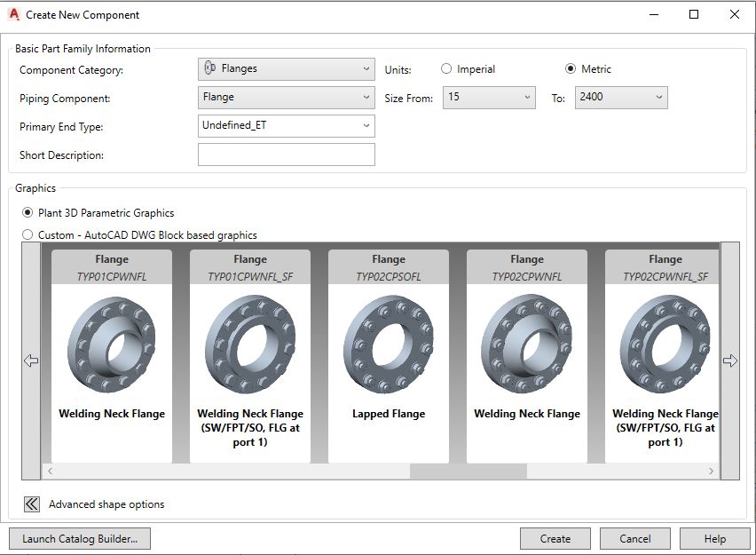The width and height of the screenshot is (756, 555).
Task: Click the AutoCAD logo in title bar
Action: coord(14,14)
